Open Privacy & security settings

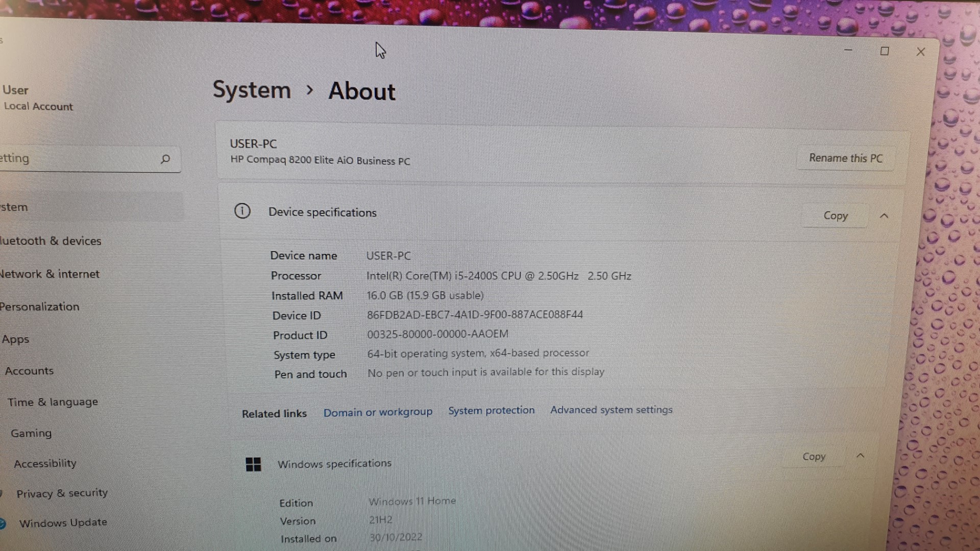point(62,493)
